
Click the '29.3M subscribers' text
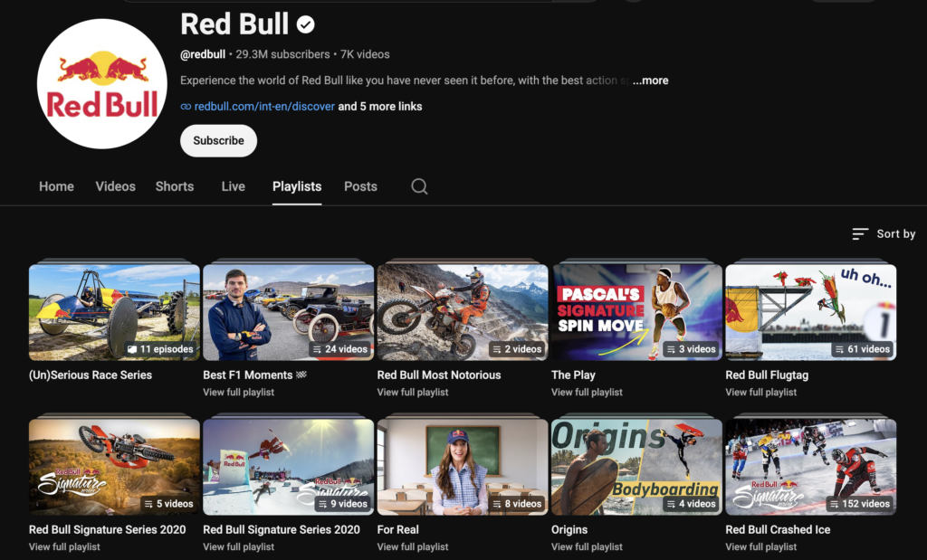pos(282,54)
